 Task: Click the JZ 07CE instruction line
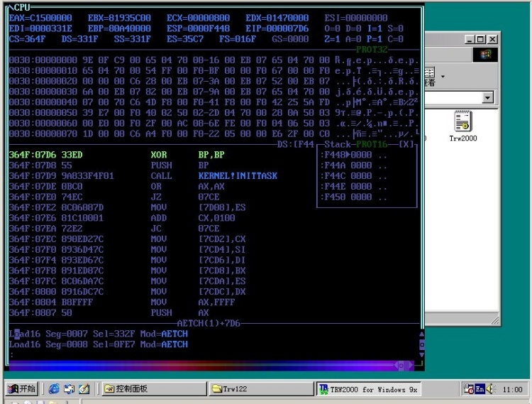click(x=114, y=197)
